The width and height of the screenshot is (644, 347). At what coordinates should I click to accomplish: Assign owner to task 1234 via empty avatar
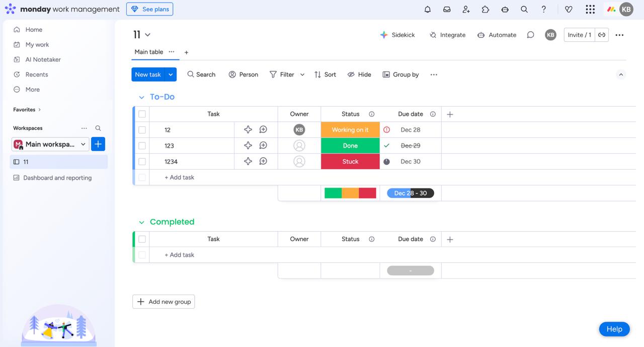(x=299, y=161)
